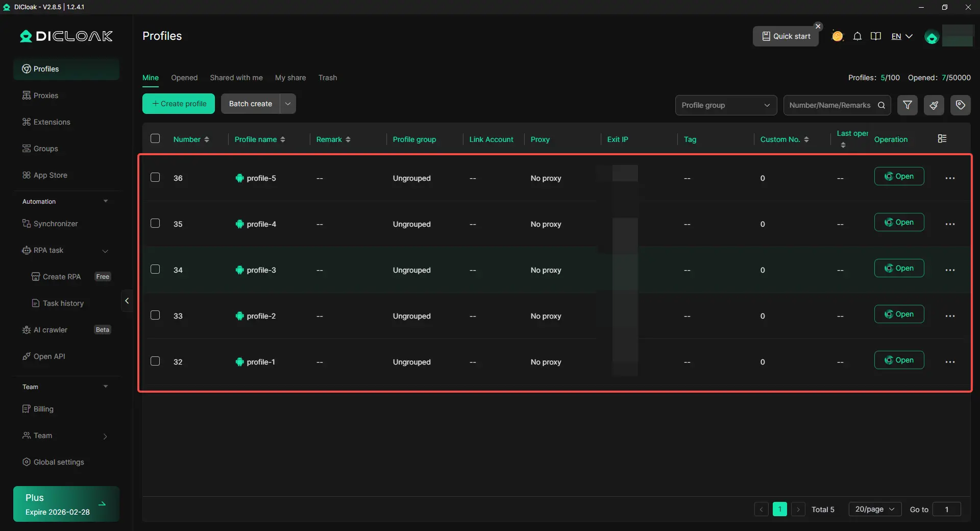Change the 20/page pagination size
This screenshot has height=531, width=980.
(875, 509)
